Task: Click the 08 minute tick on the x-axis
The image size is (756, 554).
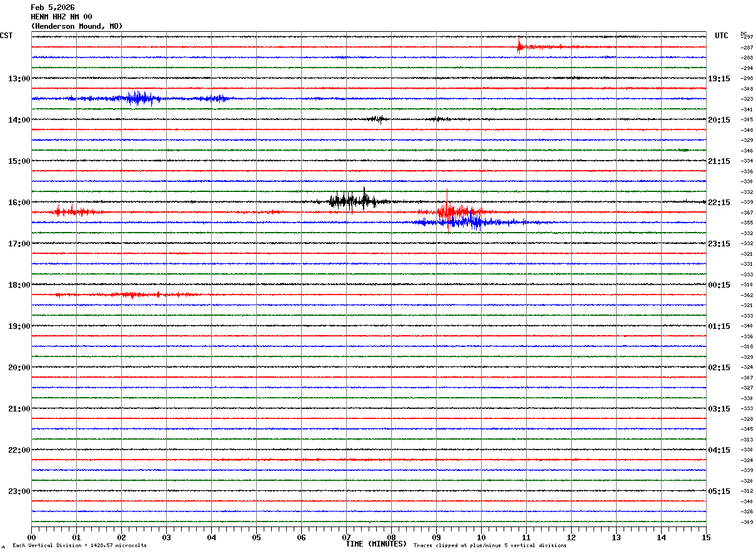Action: (391, 537)
